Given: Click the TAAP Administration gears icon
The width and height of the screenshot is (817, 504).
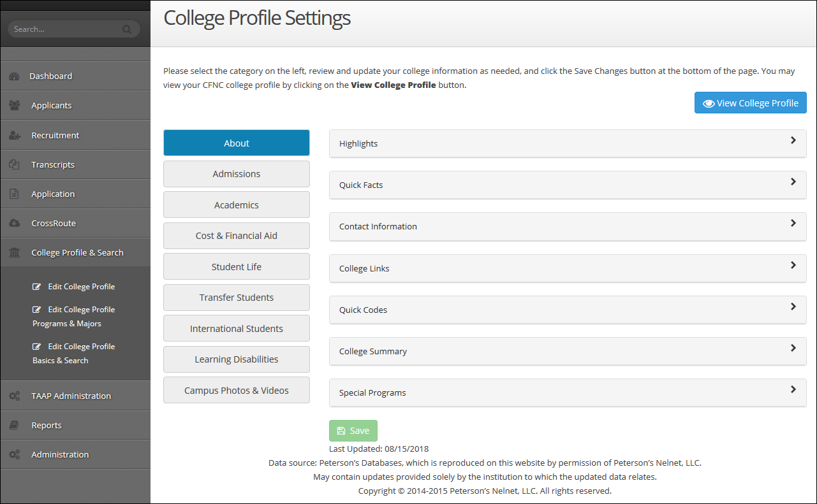Looking at the screenshot, I should tap(14, 395).
